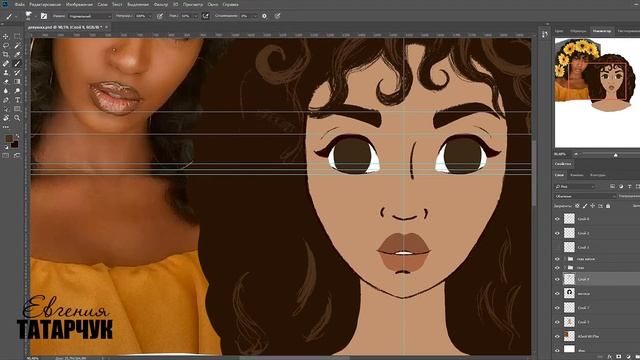Open the Окно menu
The image size is (640, 360).
point(213,4)
